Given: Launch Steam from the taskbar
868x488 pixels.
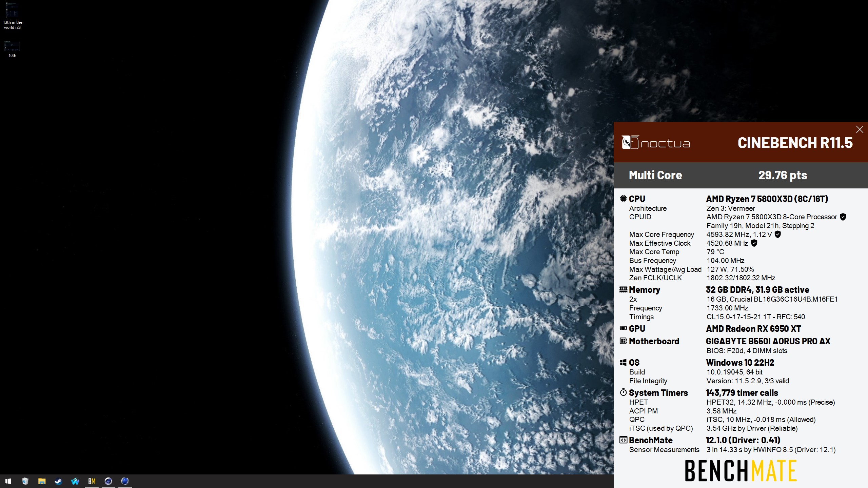Looking at the screenshot, I should (x=58, y=481).
